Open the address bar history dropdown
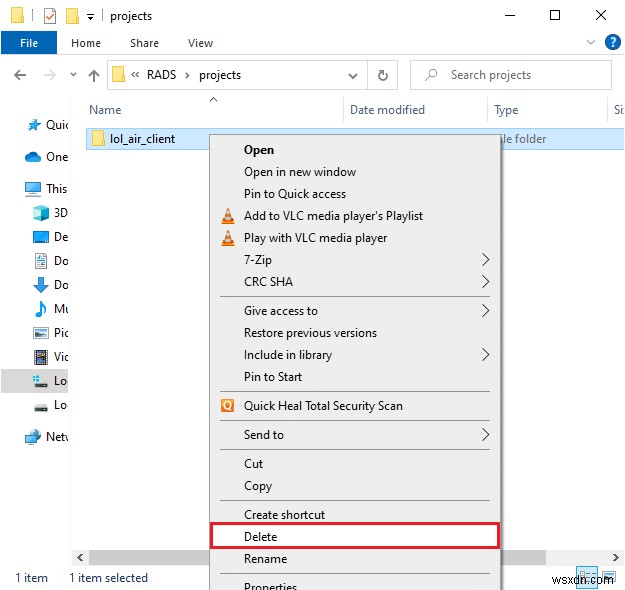Screen dimensions: 625x590 point(353,75)
